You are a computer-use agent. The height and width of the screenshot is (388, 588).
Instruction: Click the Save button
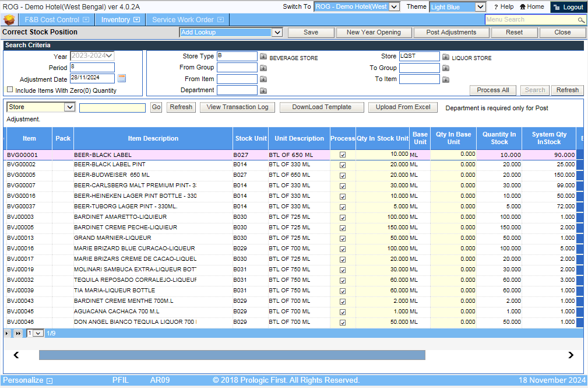[x=311, y=32]
